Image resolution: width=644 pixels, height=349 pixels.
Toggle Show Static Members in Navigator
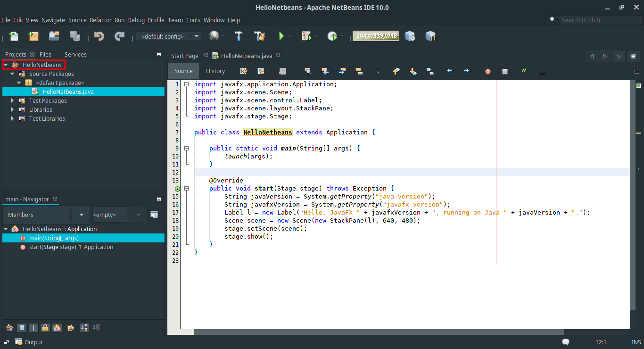pos(33,327)
